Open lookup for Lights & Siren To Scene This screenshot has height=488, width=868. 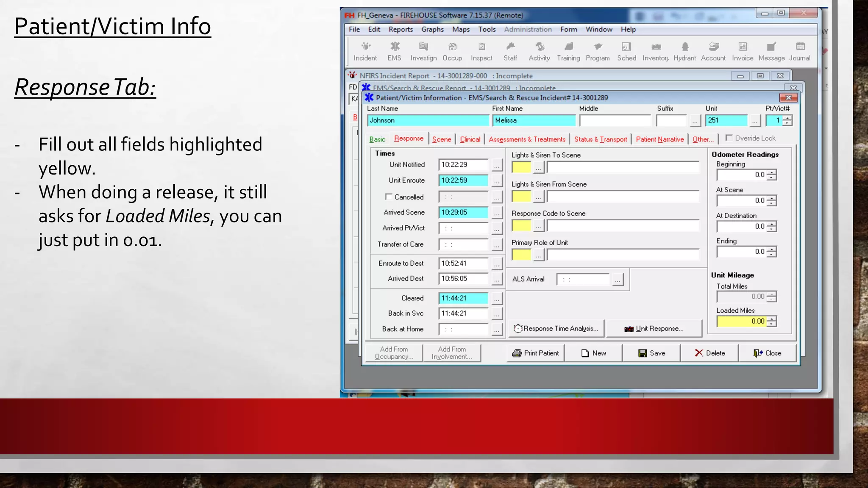coord(538,168)
